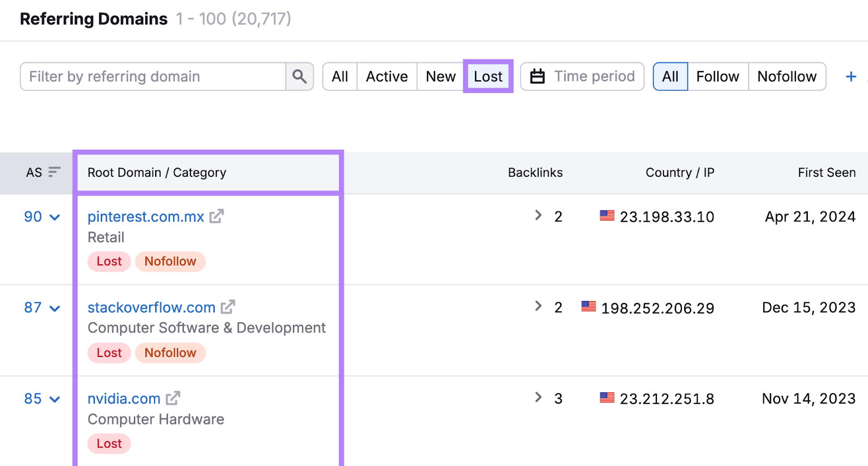
Task: Sort by AS column icon
Action: 54,172
